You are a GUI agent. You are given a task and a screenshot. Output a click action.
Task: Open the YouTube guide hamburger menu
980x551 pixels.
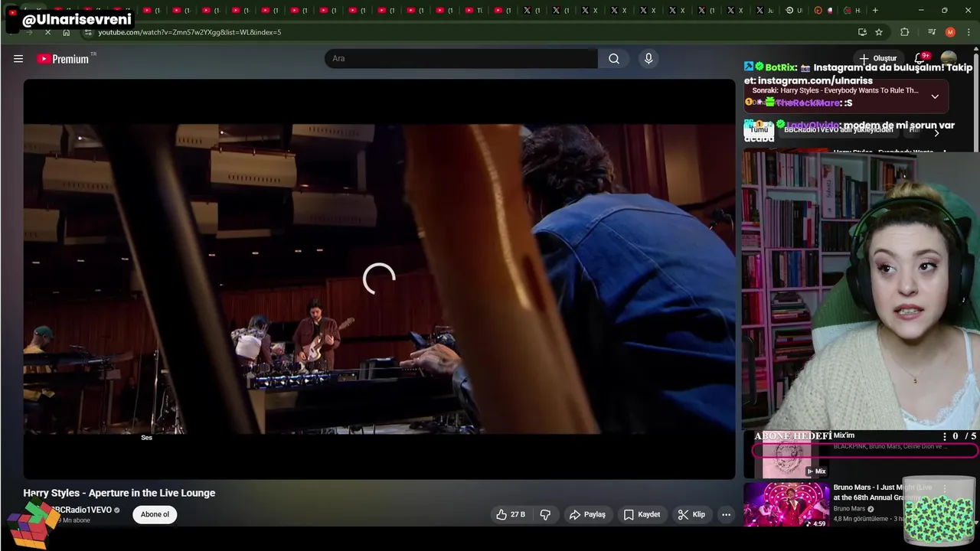(18, 59)
